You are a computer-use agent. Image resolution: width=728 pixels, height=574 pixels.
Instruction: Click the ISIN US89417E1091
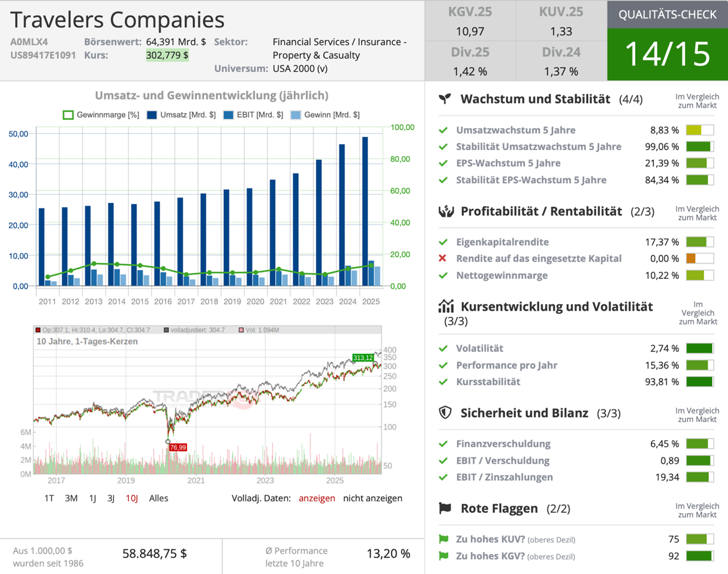43,55
